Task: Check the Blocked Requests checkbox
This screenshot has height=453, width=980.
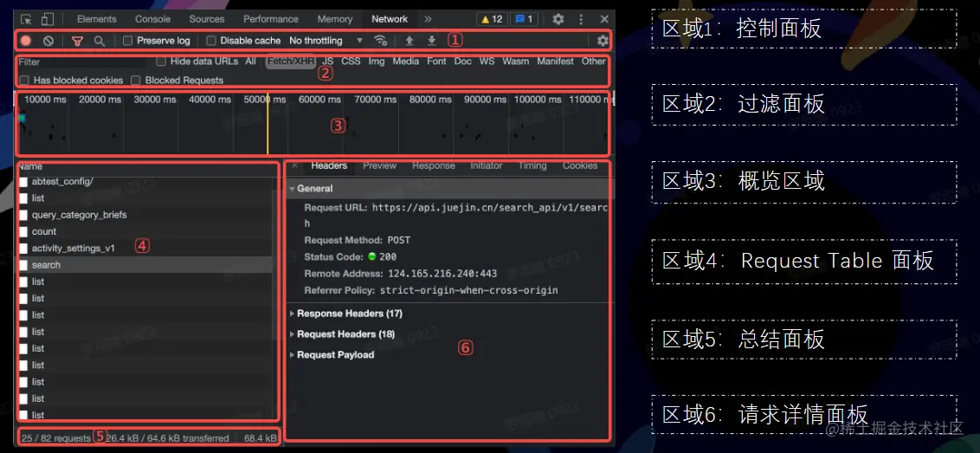Action: pyautogui.click(x=136, y=80)
